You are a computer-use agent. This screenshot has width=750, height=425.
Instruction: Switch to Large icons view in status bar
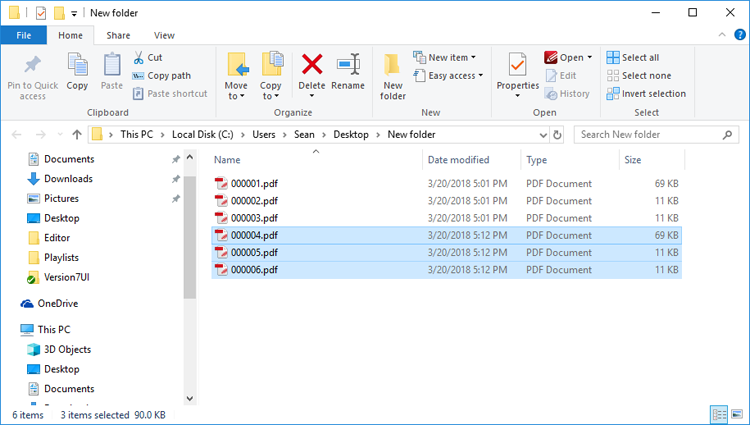point(737,414)
